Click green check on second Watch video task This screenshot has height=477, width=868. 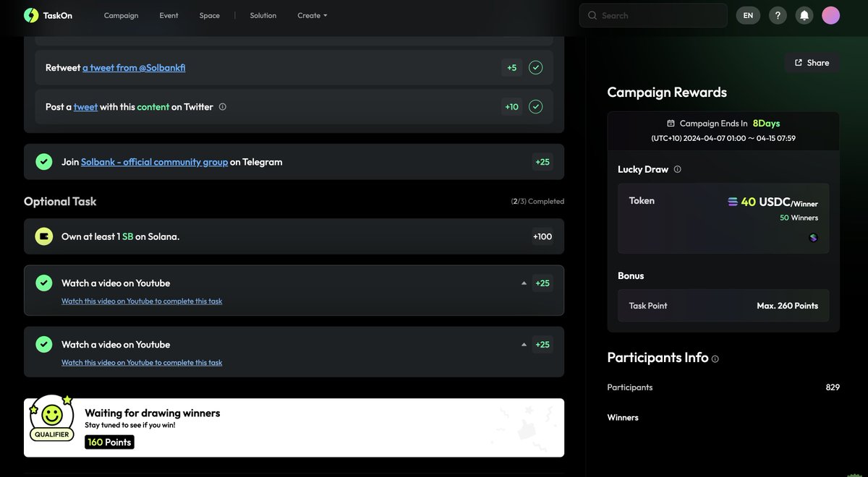pos(44,345)
